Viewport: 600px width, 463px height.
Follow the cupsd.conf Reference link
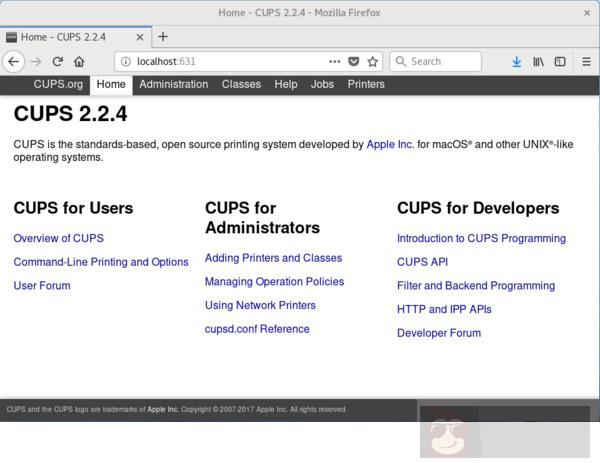257,329
